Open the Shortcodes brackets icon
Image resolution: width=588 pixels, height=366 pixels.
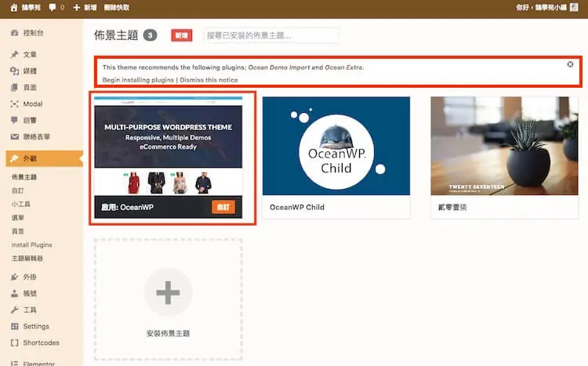pyautogui.click(x=15, y=342)
